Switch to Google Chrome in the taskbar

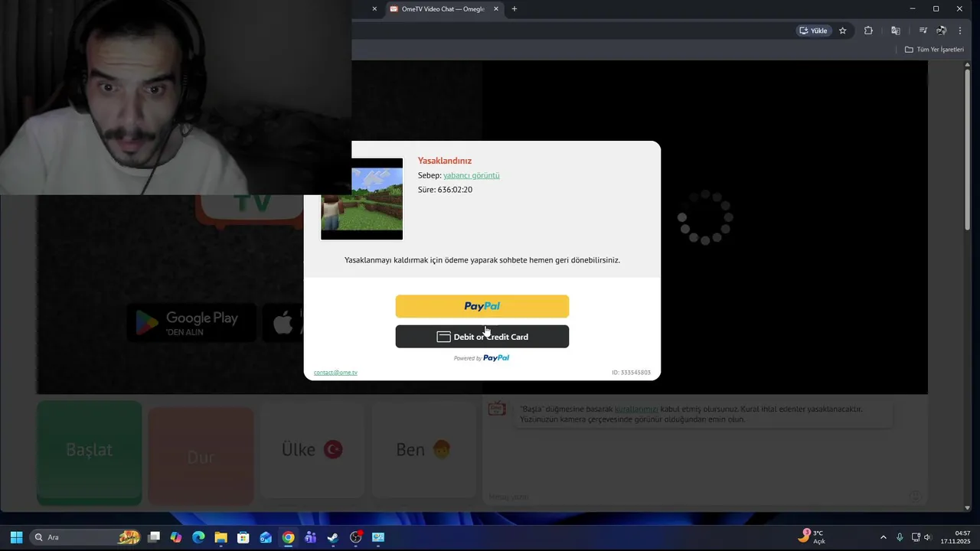pyautogui.click(x=288, y=537)
